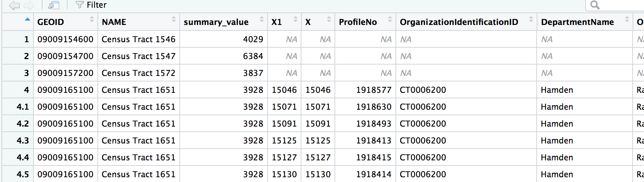Click cell Census Tract 1546

pos(139,39)
